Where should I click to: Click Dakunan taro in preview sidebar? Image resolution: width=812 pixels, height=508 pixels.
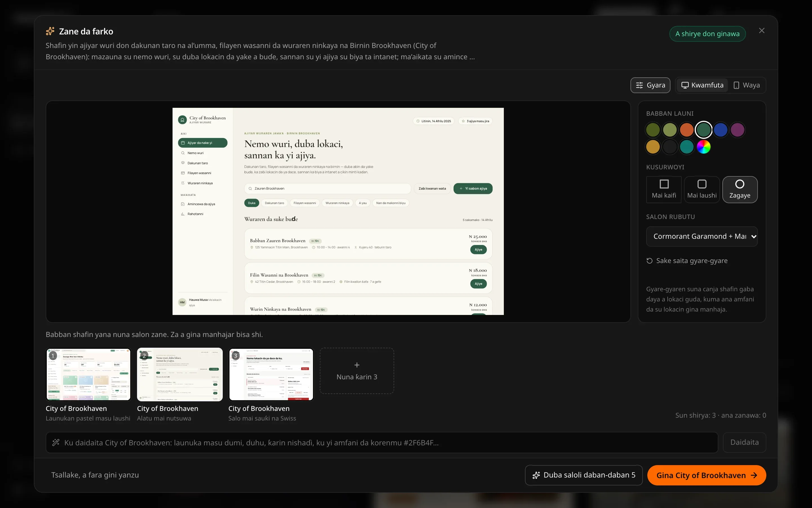(203, 163)
